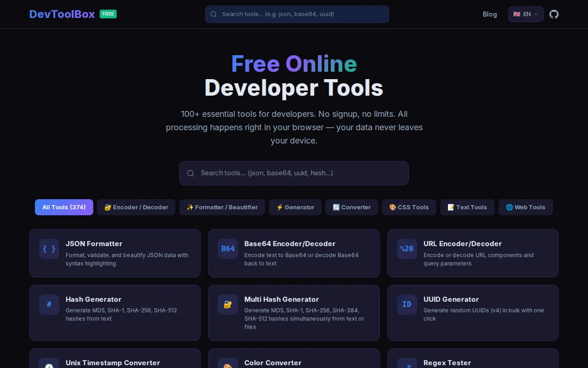Click 'Encode text to Base64' description
Screen dimensions: 588x368
301,259
